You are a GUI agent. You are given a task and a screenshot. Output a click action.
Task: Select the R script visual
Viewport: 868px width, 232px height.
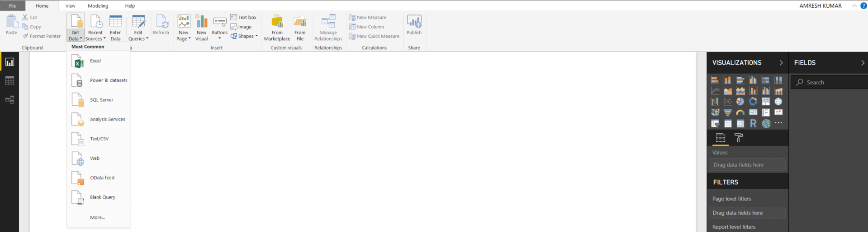point(753,123)
